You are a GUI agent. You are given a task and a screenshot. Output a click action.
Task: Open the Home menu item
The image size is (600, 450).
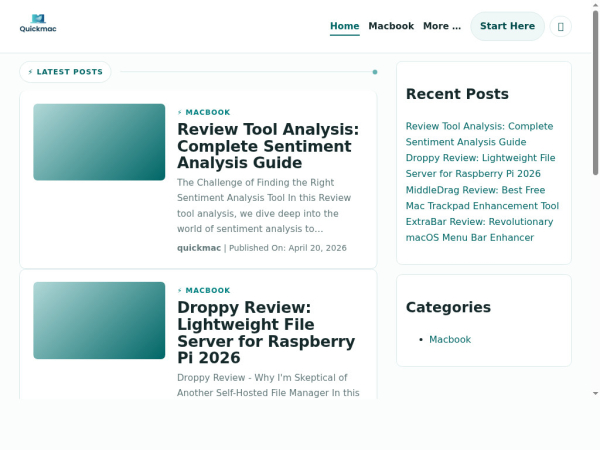click(344, 26)
